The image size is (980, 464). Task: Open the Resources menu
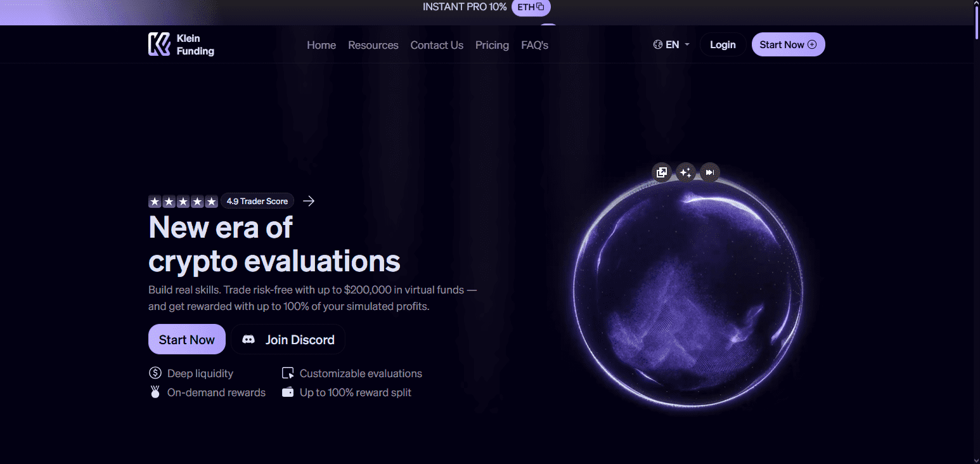pyautogui.click(x=373, y=44)
